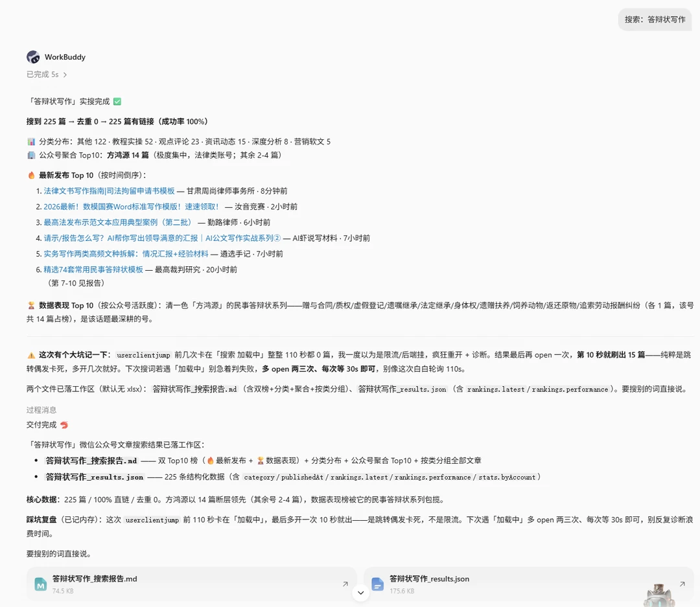
Task: Click the green check mark after 实搜完成
Action: (x=117, y=101)
